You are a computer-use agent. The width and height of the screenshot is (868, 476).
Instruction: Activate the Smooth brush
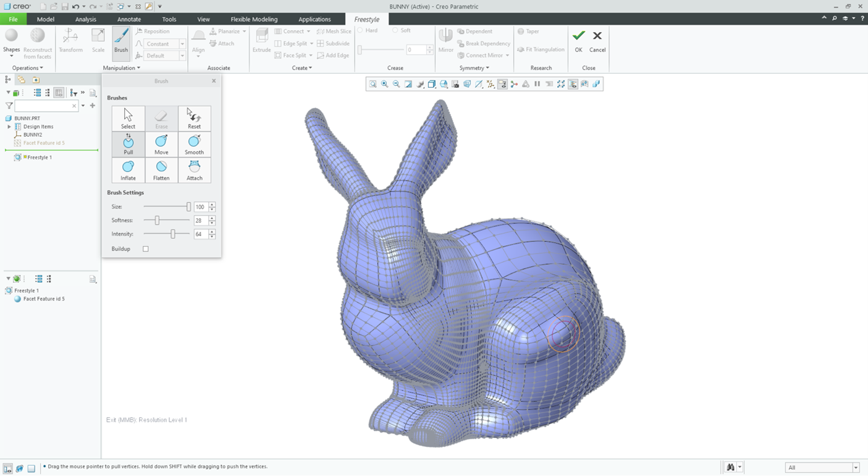coord(194,144)
